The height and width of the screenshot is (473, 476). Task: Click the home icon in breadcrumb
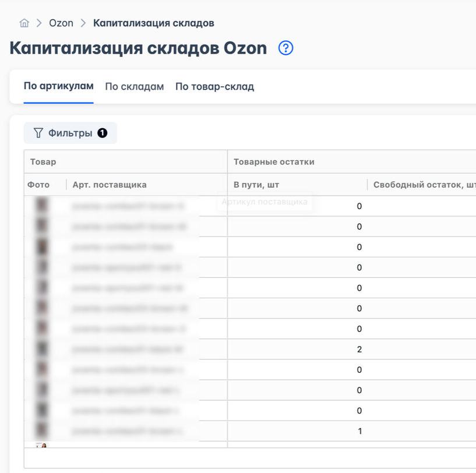click(24, 23)
